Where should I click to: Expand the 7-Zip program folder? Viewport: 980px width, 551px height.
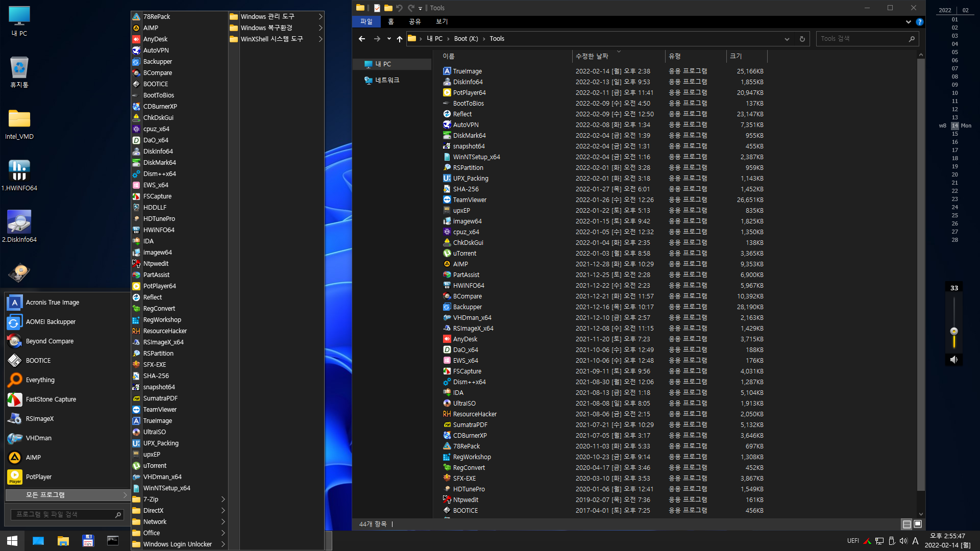(x=179, y=499)
